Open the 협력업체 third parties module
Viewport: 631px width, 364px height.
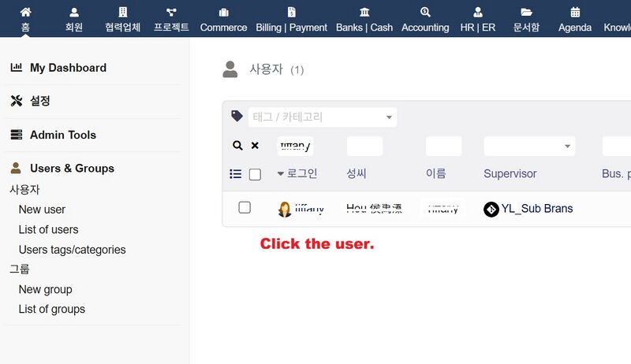pyautogui.click(x=123, y=19)
